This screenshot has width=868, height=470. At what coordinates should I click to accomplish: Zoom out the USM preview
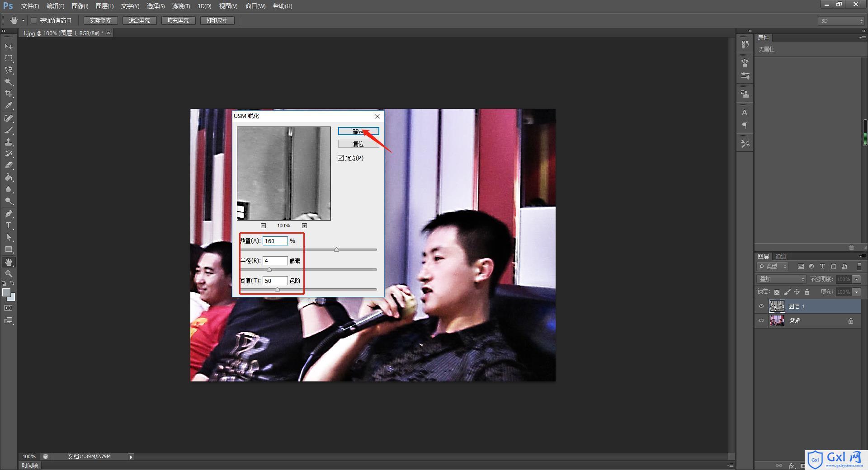pos(263,226)
